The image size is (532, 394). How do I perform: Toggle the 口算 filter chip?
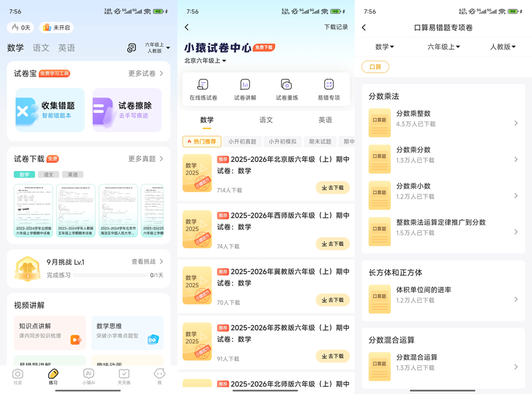(x=375, y=67)
